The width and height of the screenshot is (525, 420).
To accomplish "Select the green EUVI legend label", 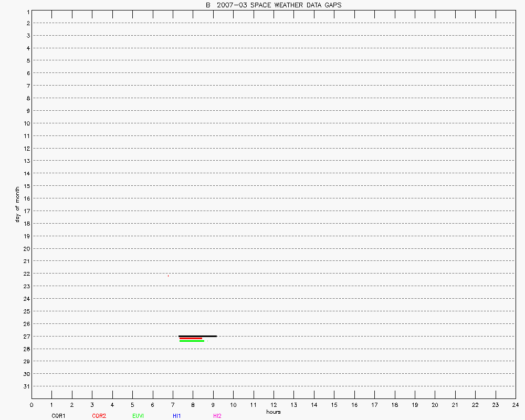I will [x=138, y=416].
